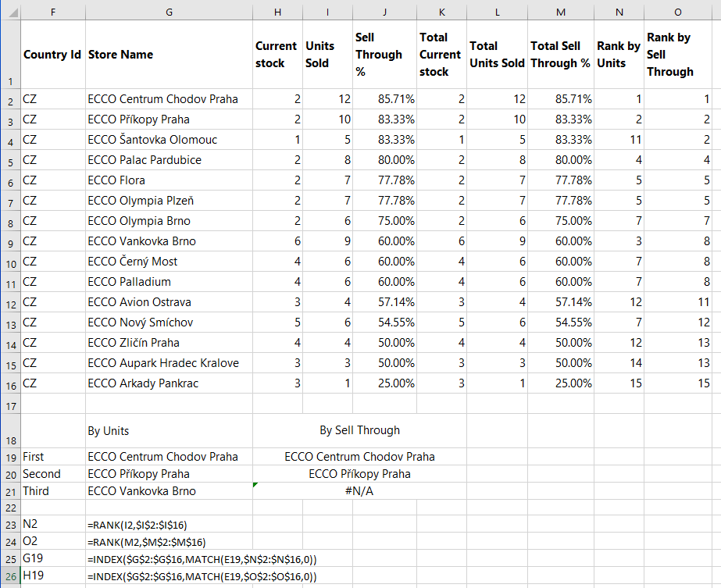Select row 9 header
This screenshot has height=588, width=721.
[x=11, y=241]
